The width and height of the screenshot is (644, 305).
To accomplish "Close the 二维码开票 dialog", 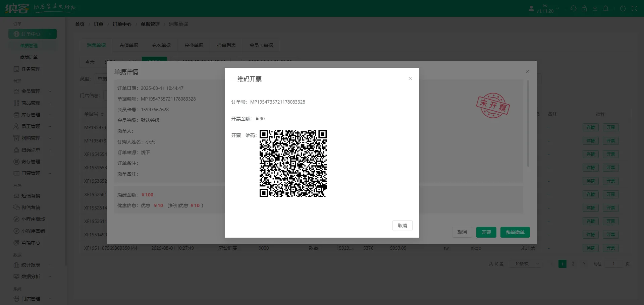I will (410, 78).
